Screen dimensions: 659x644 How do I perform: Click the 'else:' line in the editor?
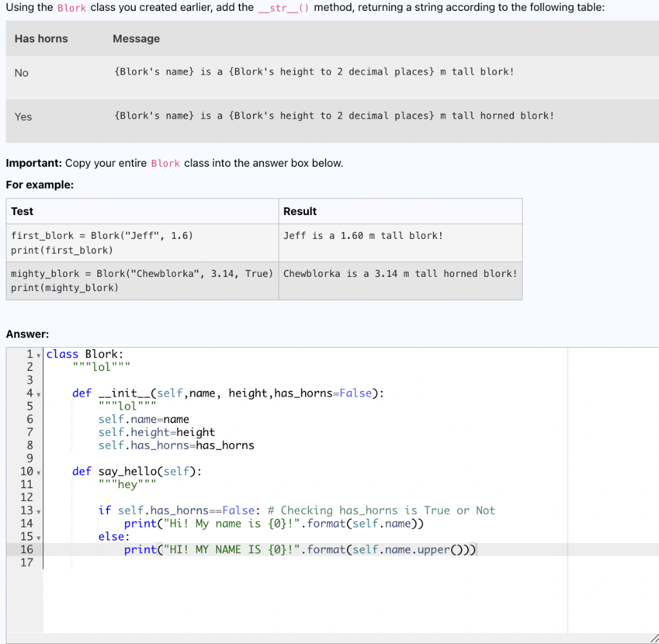(x=114, y=536)
